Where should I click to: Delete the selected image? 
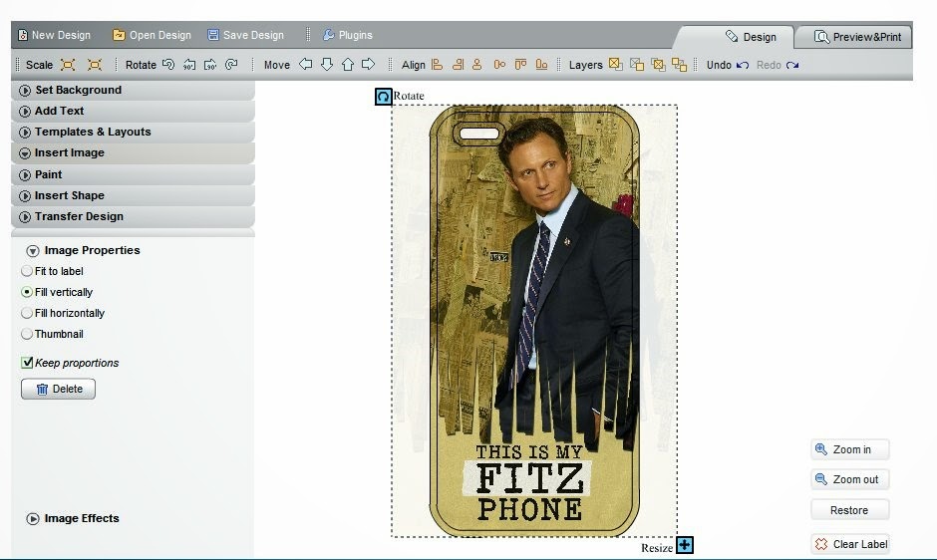tap(58, 389)
